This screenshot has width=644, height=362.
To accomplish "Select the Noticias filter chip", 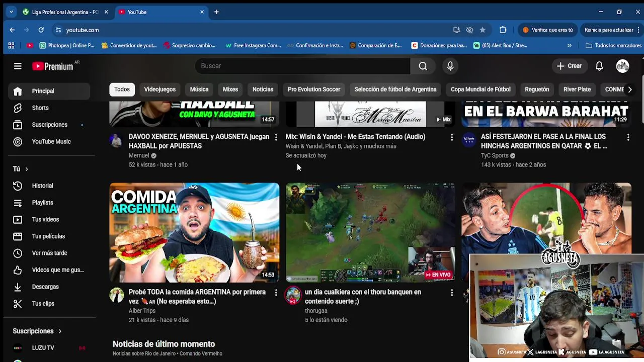I will (x=263, y=89).
